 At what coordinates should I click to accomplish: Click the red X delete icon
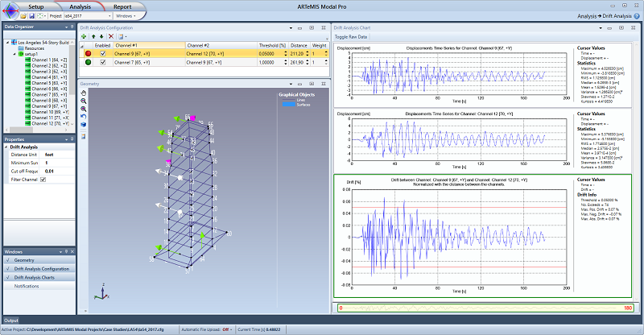tap(111, 36)
